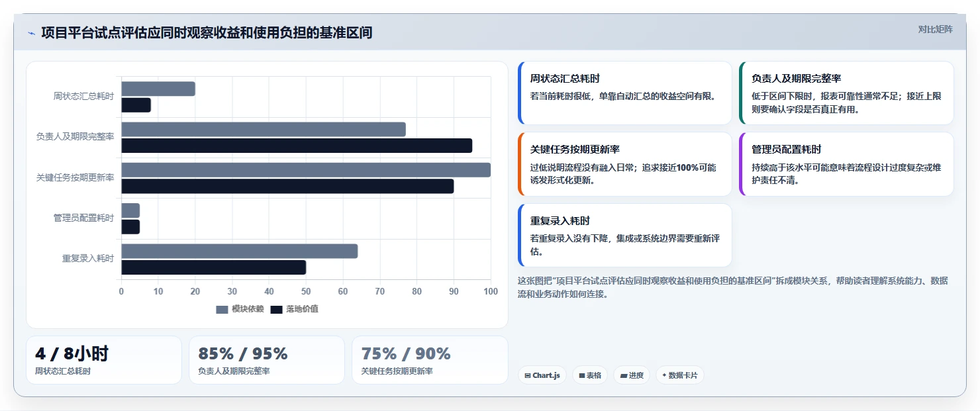Open the 85% / 95% stat card

click(x=267, y=360)
